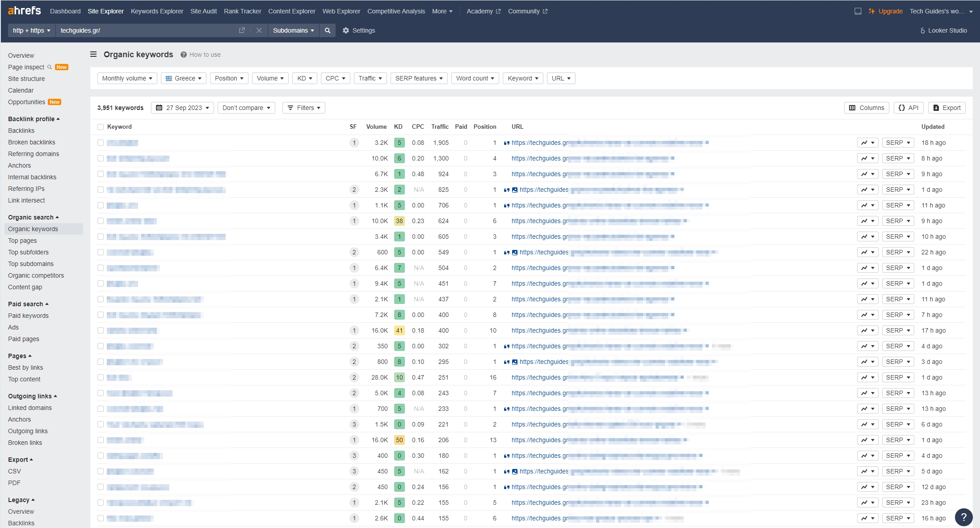Open the hamburger menu beside Organic keywords heading
Image resolution: width=980 pixels, height=528 pixels.
pos(93,54)
